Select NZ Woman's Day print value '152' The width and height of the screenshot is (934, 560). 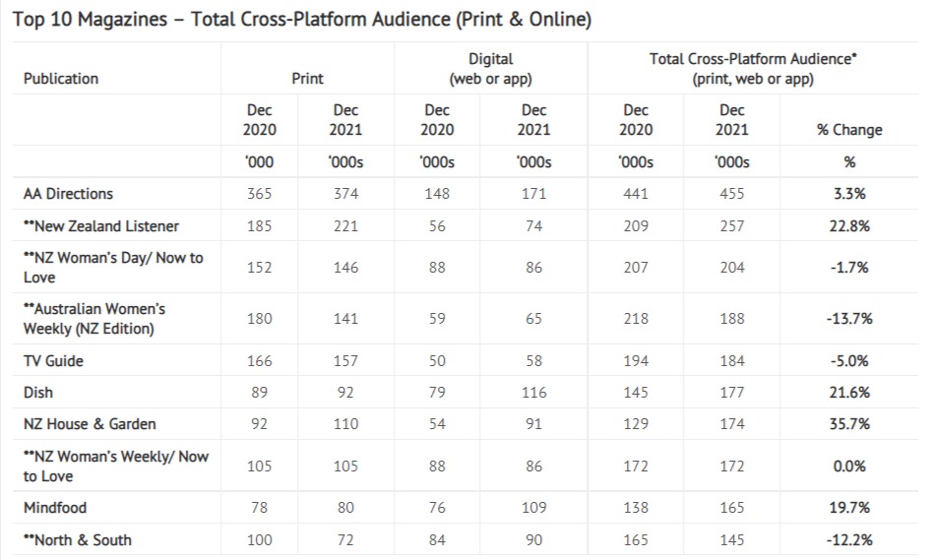pos(259,268)
